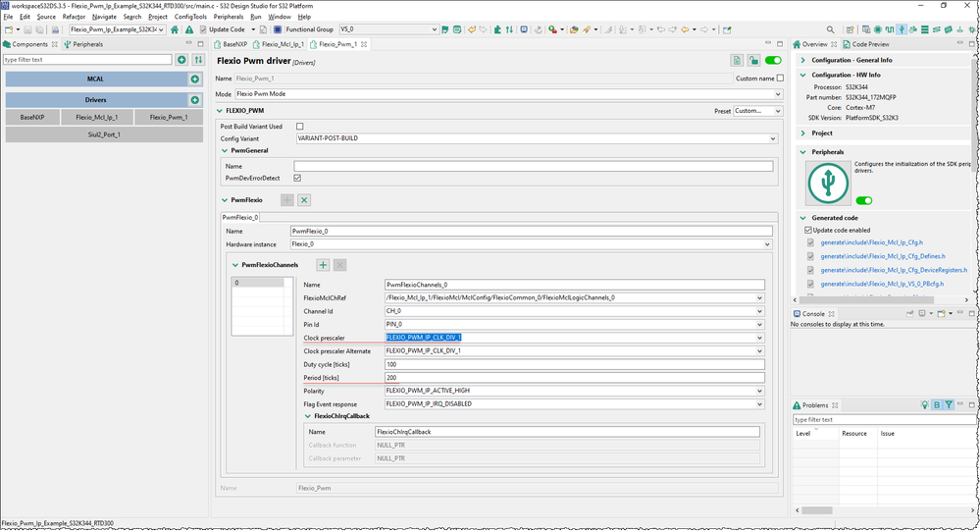980x531 pixels.
Task: Check Post Build Variant Used checkbox
Action: [x=299, y=126]
